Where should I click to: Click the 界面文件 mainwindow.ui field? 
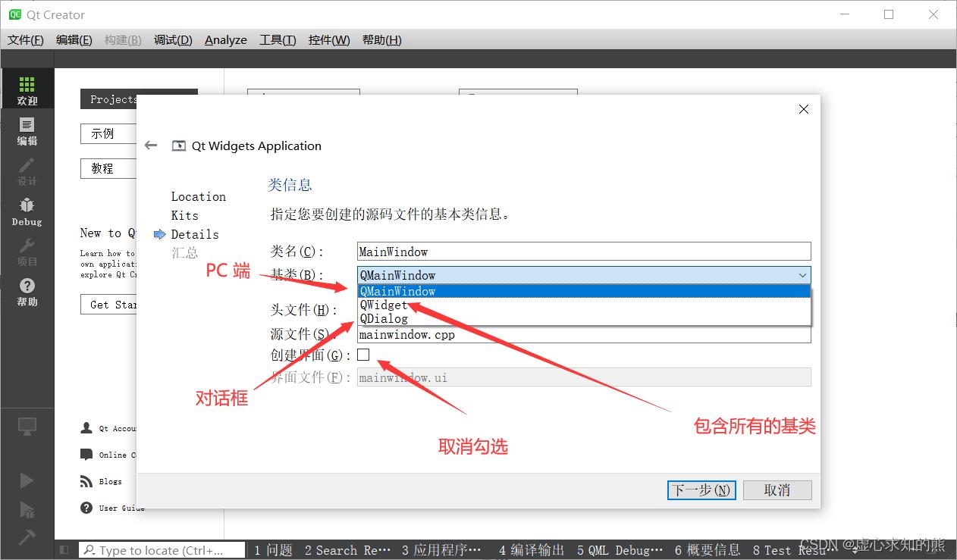click(584, 377)
